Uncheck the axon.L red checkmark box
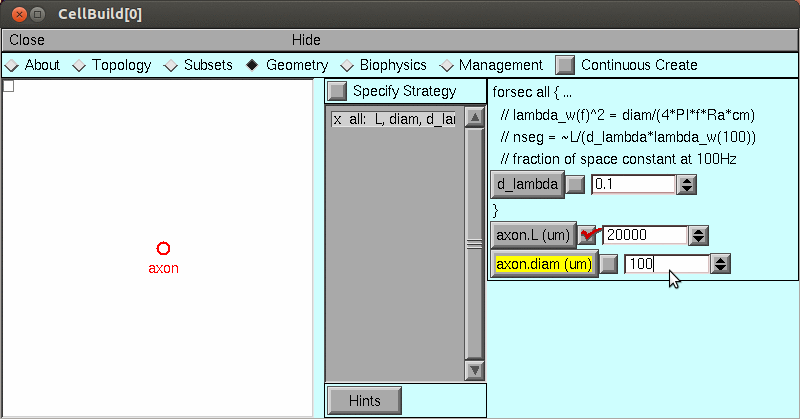This screenshot has width=800, height=419. 588,235
